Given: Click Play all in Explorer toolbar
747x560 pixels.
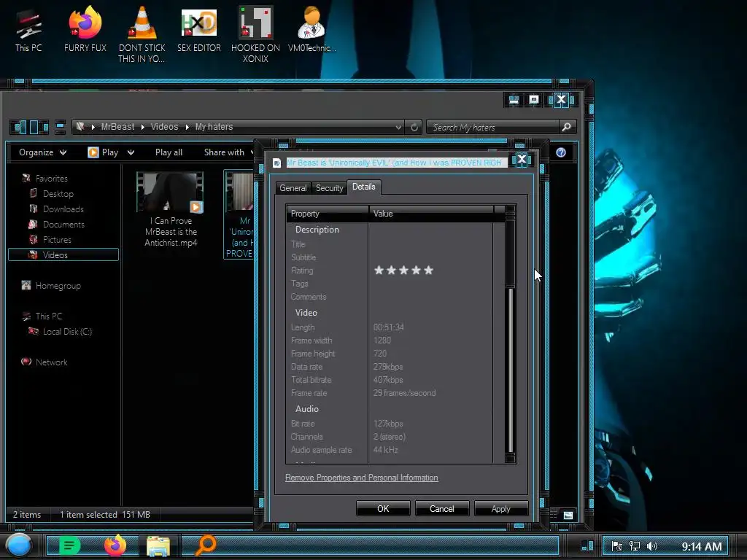Looking at the screenshot, I should tap(169, 152).
